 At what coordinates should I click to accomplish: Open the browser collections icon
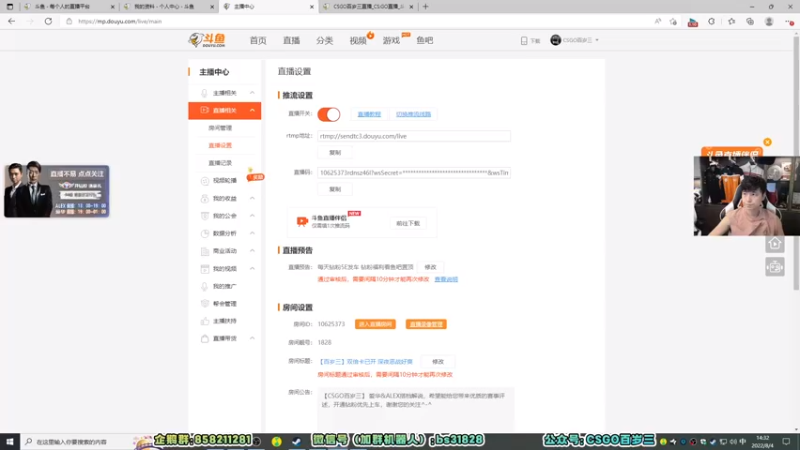coord(749,21)
